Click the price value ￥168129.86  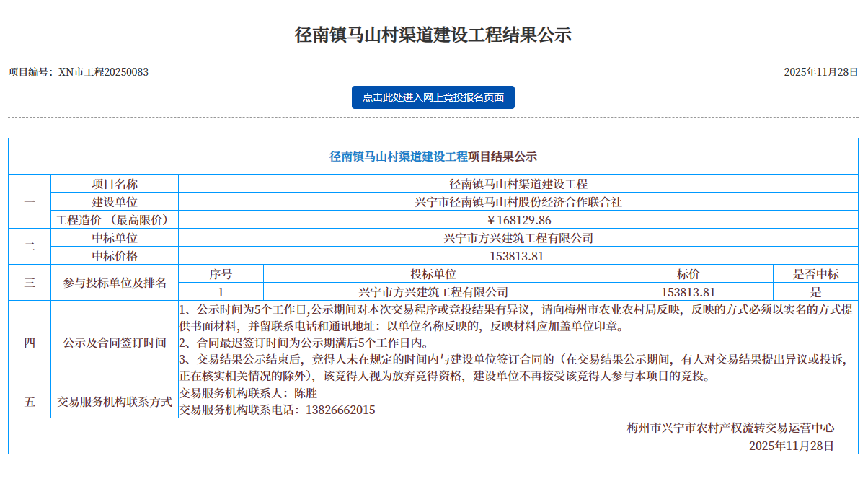[518, 220]
